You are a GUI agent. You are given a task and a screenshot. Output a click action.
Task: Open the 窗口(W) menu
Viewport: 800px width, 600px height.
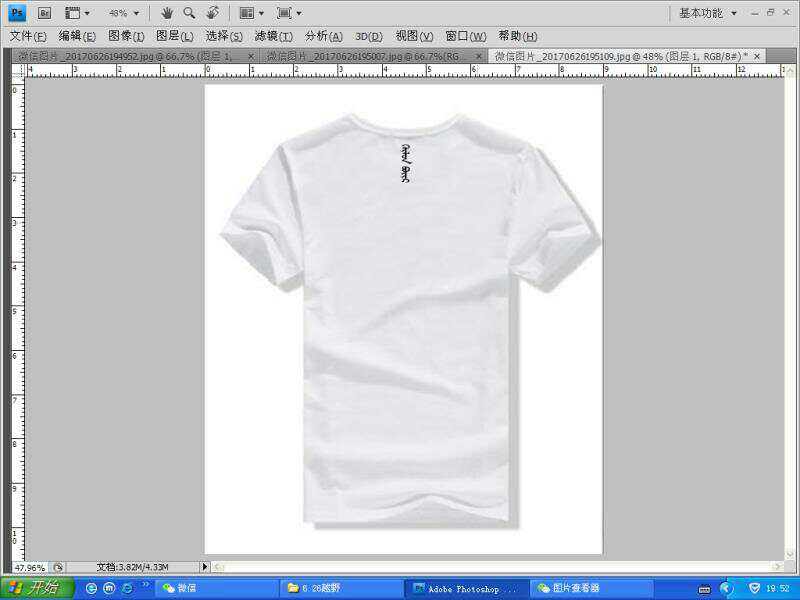466,36
